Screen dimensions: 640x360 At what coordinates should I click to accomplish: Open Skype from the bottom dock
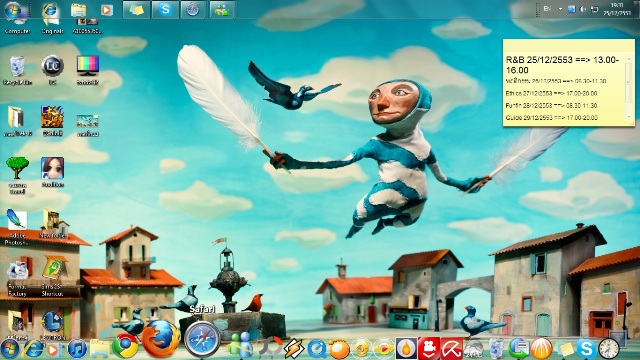[x=586, y=349]
